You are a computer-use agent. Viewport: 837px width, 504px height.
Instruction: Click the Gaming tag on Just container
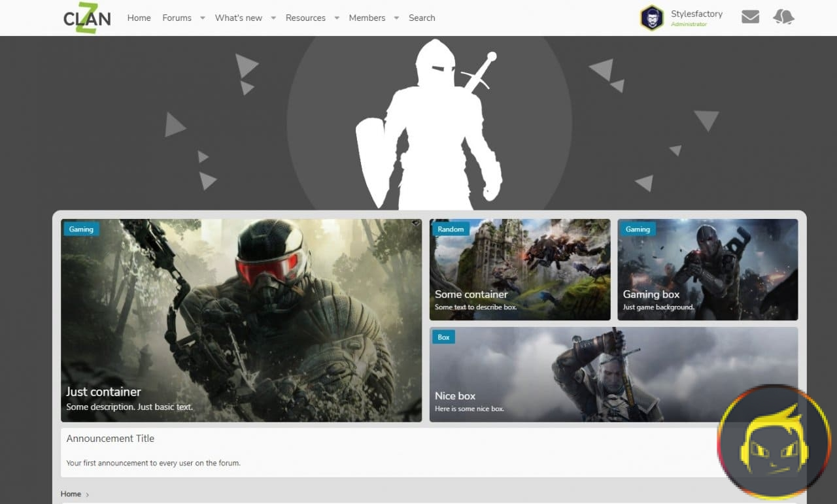coord(81,229)
